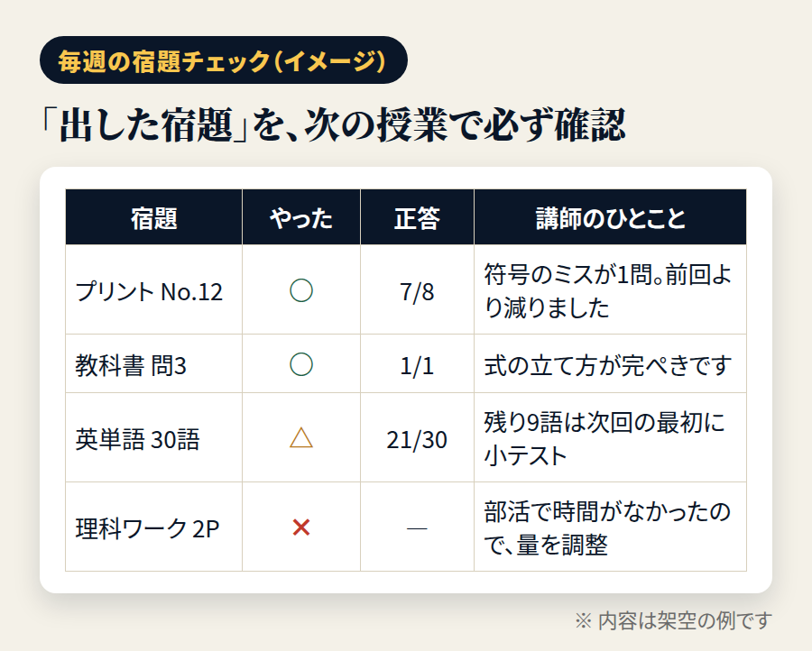The image size is (812, 651).
Task: Click the triangle mark for 英単語 30語
Action: coord(300,438)
